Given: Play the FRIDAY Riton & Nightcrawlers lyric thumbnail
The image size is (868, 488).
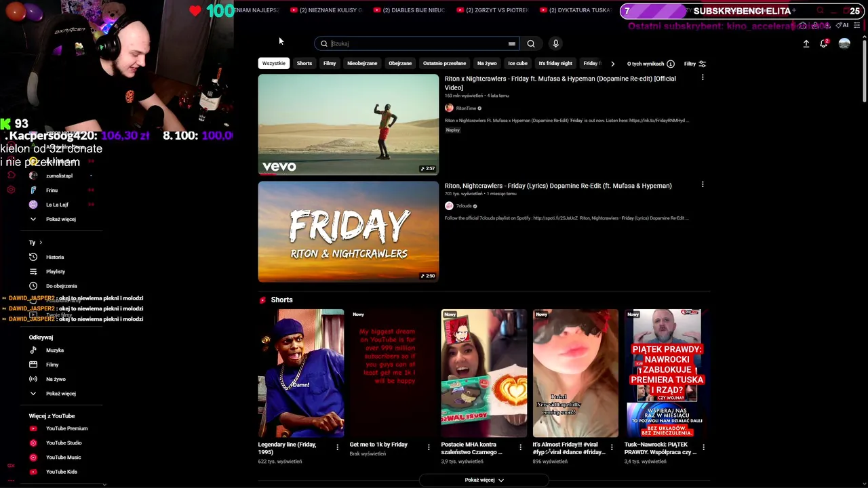Looking at the screenshot, I should click(349, 232).
